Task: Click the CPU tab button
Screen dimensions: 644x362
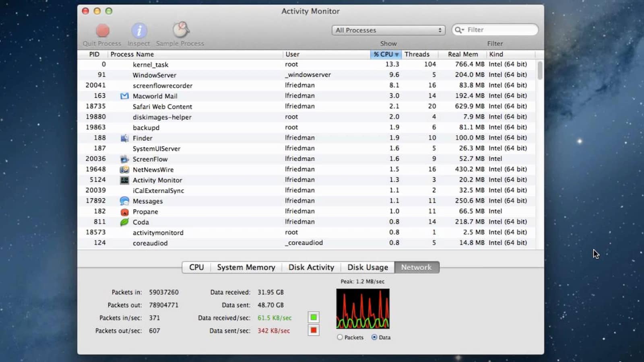Action: coord(196,267)
